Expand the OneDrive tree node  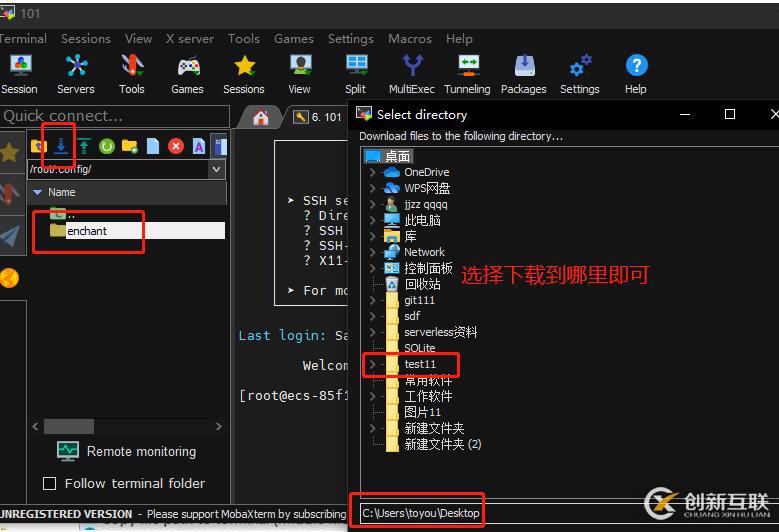point(372,172)
